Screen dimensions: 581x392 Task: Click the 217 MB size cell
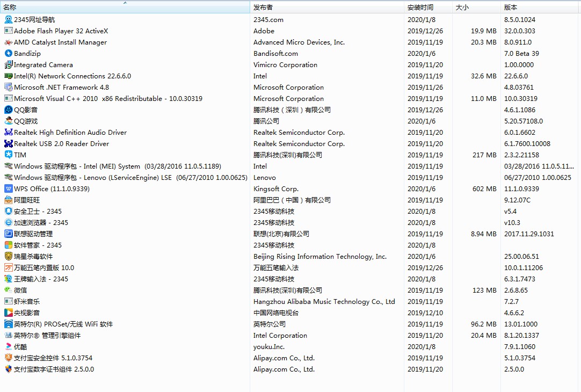pyautogui.click(x=484, y=155)
